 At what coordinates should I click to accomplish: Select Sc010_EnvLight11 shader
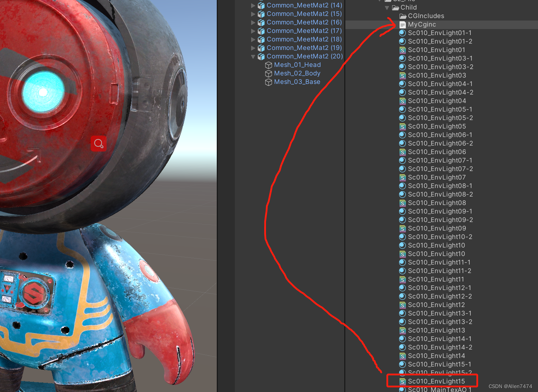click(436, 279)
